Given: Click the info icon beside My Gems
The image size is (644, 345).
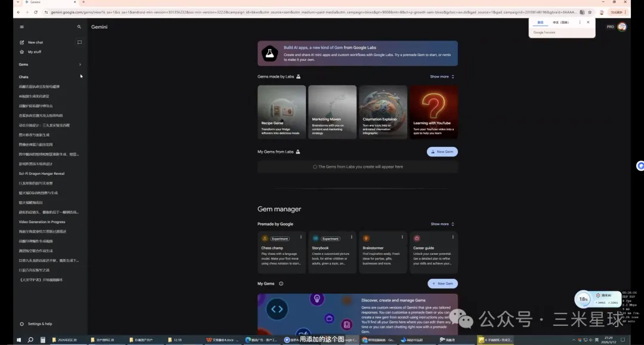Looking at the screenshot, I should click(x=281, y=284).
